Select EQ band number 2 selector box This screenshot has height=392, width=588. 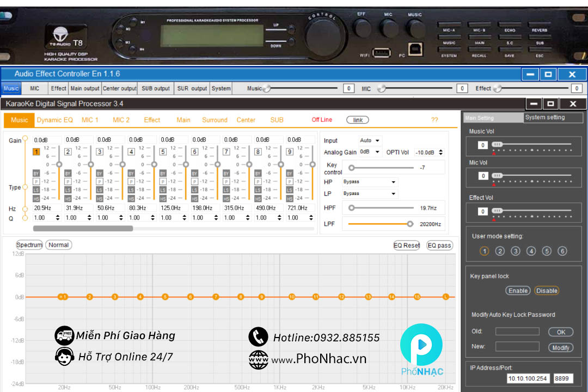pyautogui.click(x=67, y=151)
